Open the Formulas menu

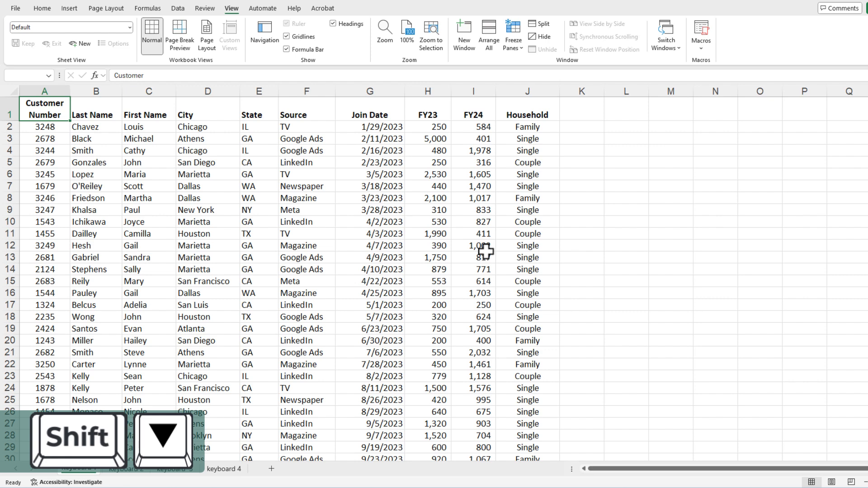point(147,8)
